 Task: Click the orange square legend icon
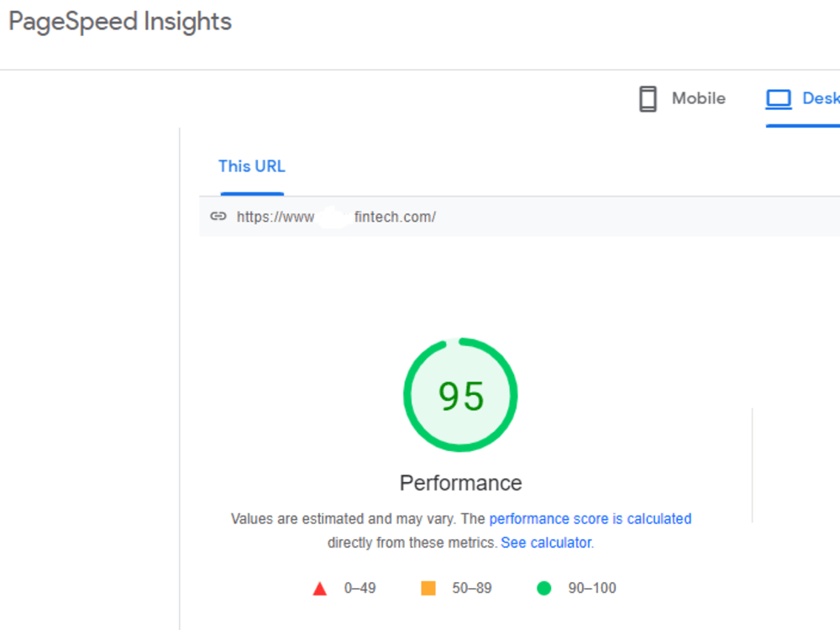pos(428,588)
